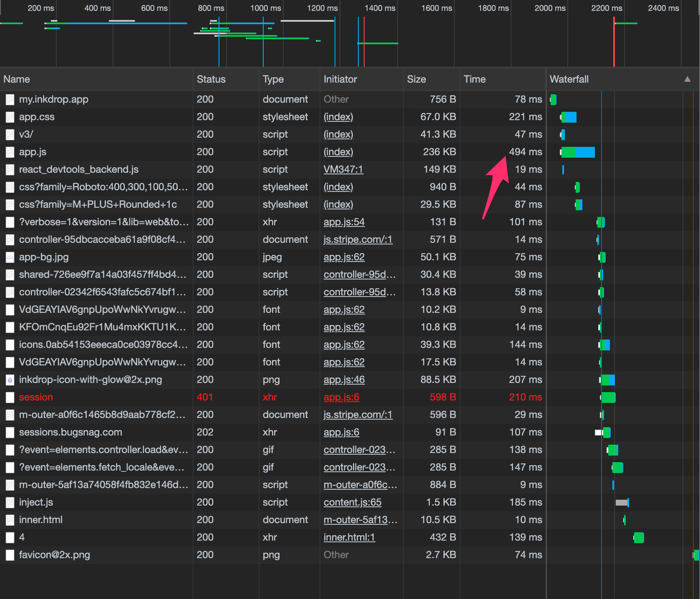Sort by the Status column header
700x599 pixels.
211,79
